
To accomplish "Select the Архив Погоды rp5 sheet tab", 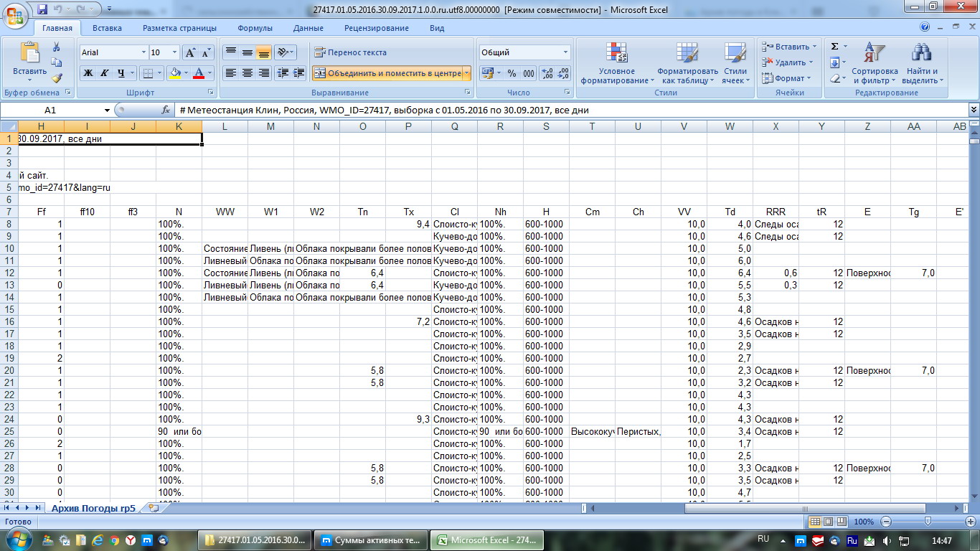I will pos(93,508).
